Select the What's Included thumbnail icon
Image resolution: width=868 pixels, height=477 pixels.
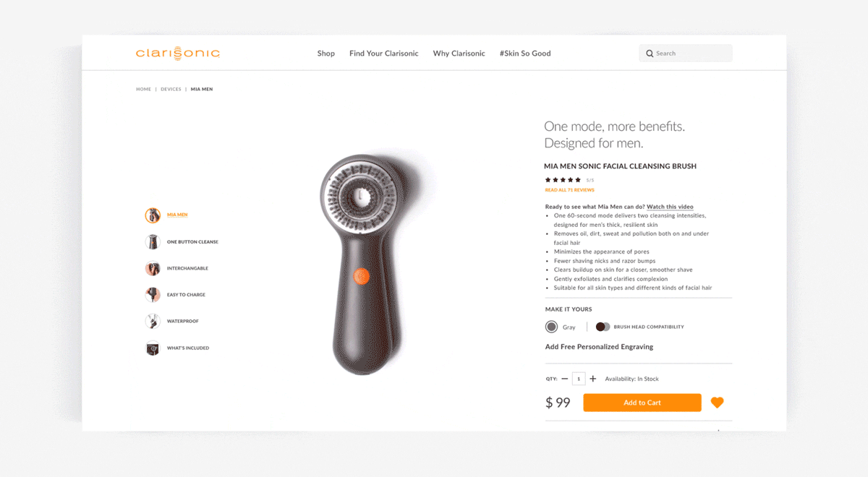[153, 348]
